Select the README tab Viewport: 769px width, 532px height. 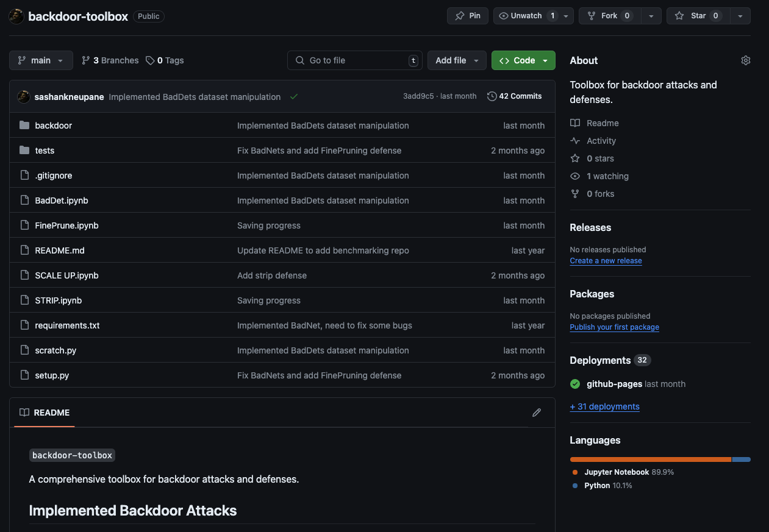45,413
